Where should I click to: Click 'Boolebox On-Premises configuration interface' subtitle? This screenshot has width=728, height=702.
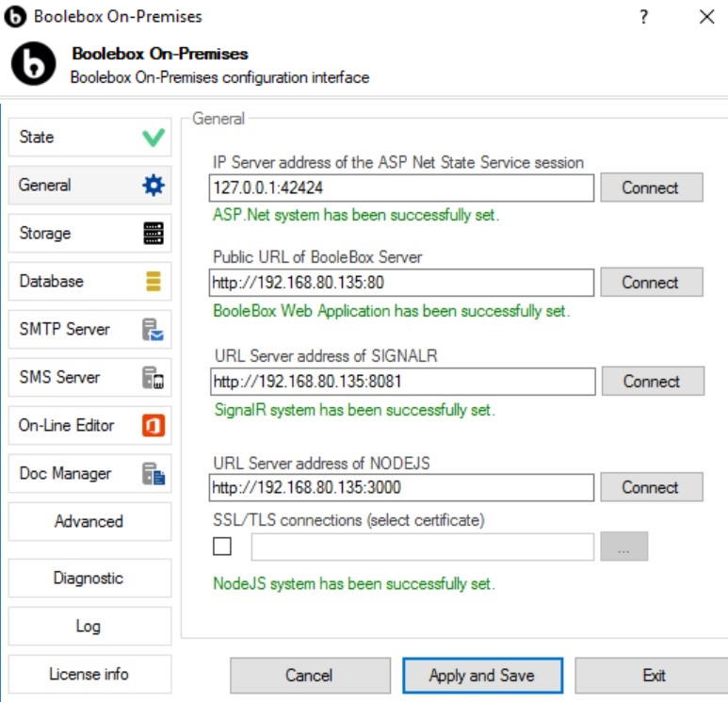[x=219, y=77]
